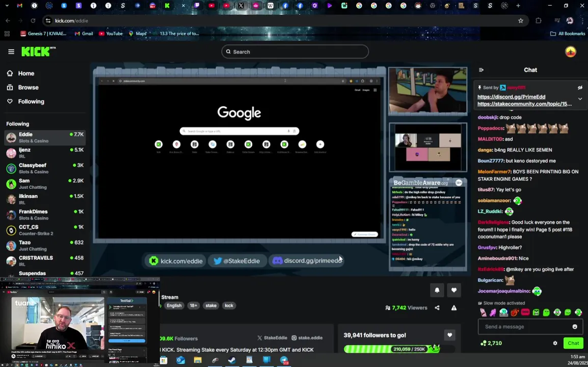Enable notifications with the bell icon
The width and height of the screenshot is (588, 367).
coord(437,290)
